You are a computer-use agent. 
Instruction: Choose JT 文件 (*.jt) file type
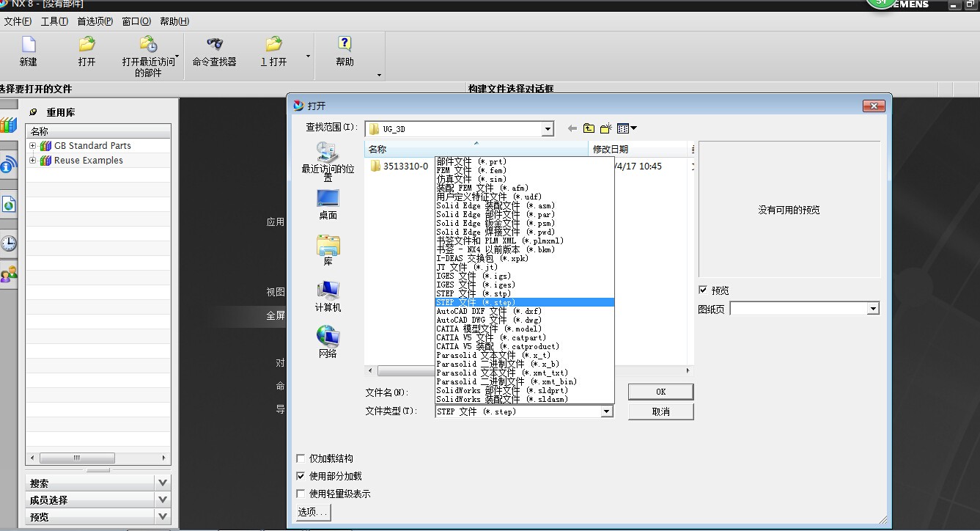(524, 267)
